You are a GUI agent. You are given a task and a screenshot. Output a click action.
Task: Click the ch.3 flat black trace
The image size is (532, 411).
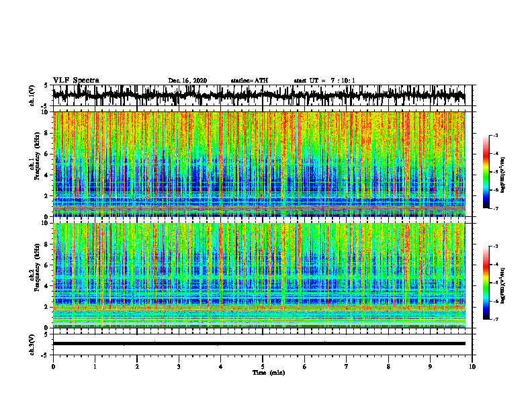coord(259,344)
